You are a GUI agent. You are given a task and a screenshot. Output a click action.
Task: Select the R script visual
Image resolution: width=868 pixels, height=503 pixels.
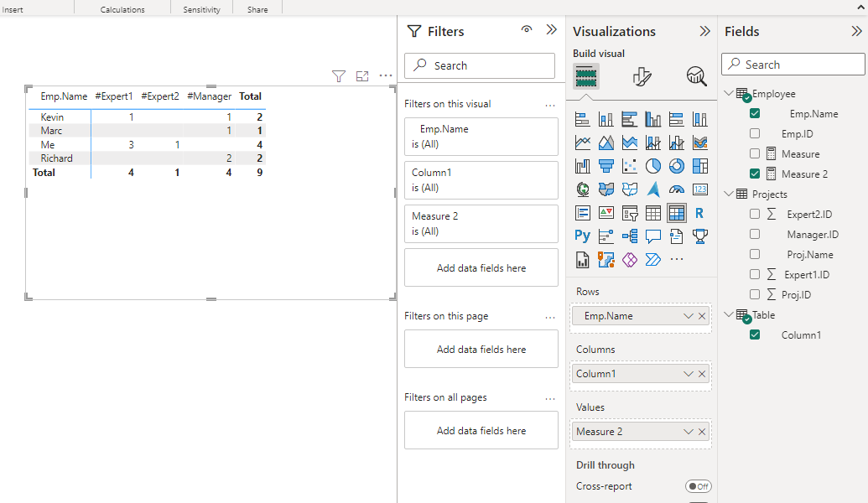[700, 213]
